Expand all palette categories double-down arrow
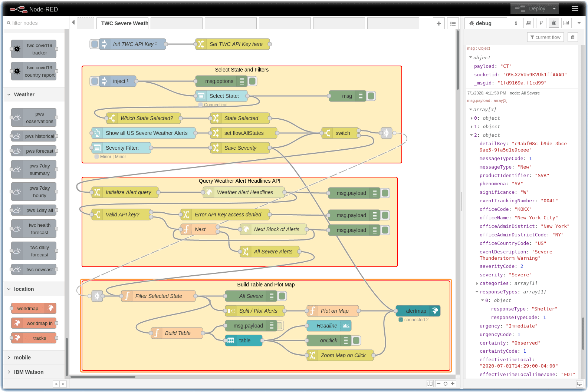The image size is (588, 392). pos(63,384)
